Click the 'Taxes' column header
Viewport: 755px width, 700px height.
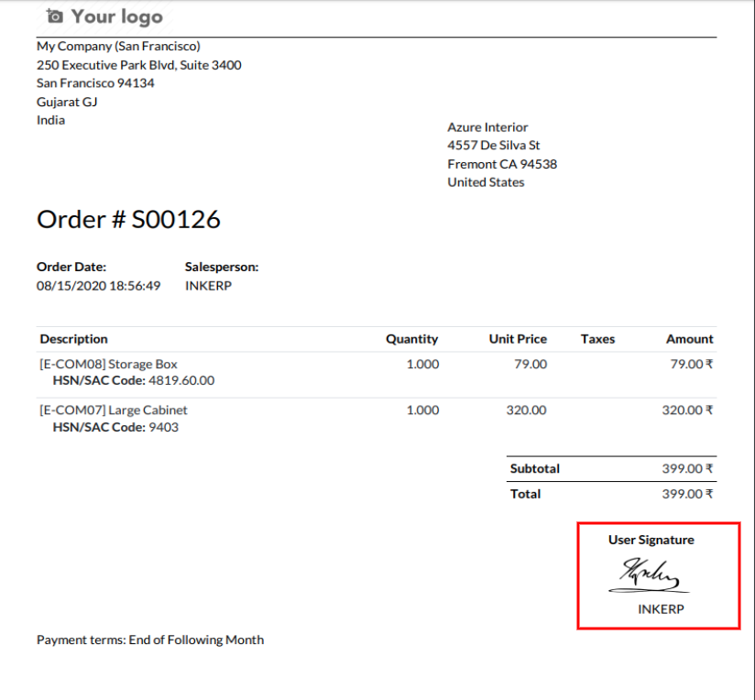[x=597, y=339]
